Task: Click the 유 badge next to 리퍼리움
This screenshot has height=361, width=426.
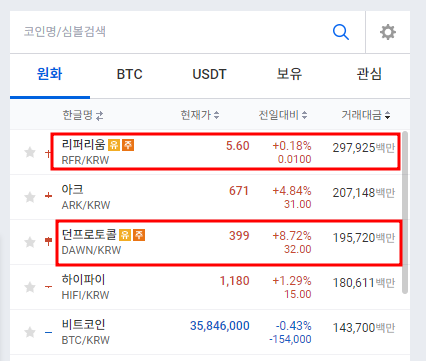Action: coord(114,145)
